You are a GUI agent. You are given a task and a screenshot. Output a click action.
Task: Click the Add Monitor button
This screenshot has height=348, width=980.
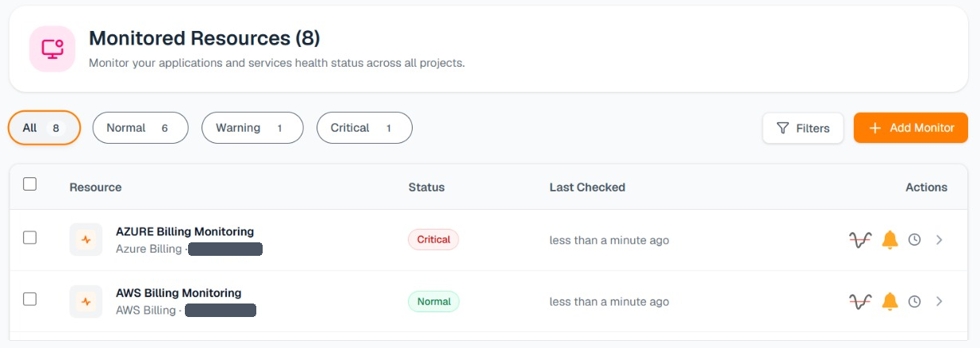(x=911, y=128)
